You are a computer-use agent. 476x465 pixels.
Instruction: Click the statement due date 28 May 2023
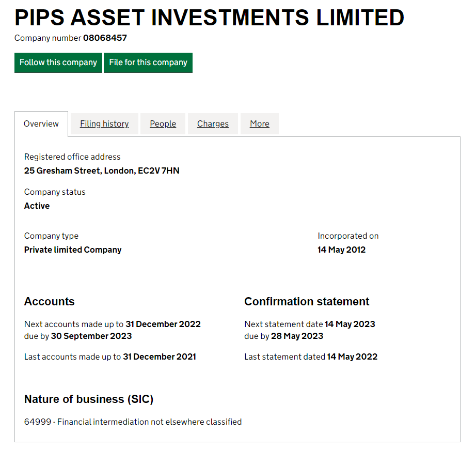click(297, 336)
